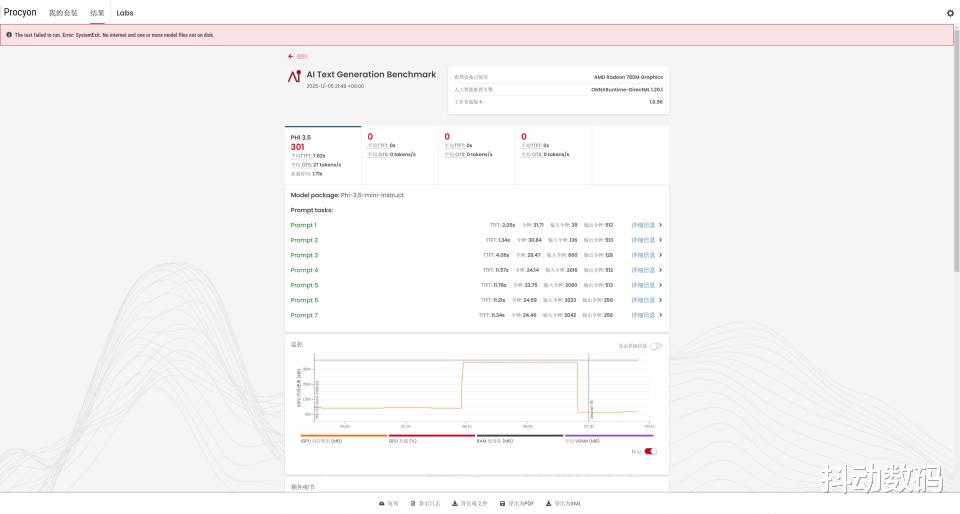The image size is (960, 514).
Task: Expand Prompt 1 details chevron
Action: click(660, 225)
